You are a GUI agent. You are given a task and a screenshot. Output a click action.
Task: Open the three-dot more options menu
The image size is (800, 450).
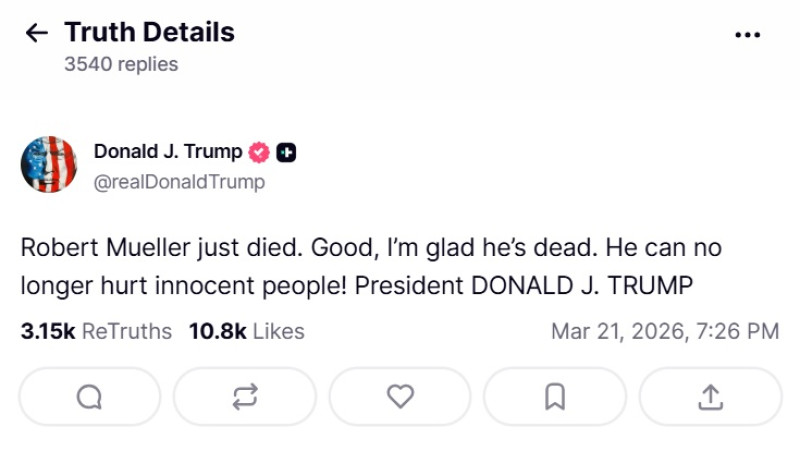(748, 35)
